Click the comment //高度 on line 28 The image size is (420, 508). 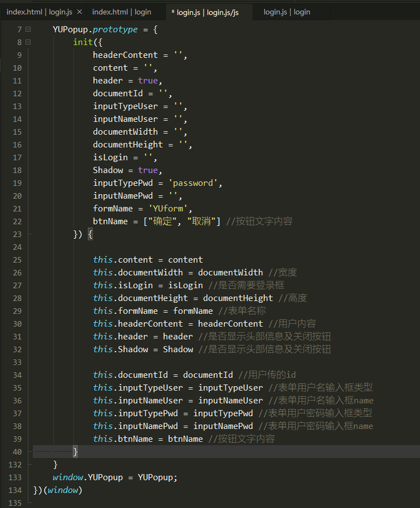293,298
